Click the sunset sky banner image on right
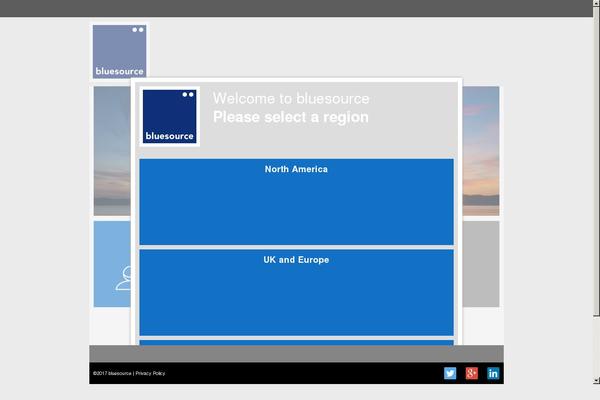This screenshot has width=600, height=400. [481, 151]
